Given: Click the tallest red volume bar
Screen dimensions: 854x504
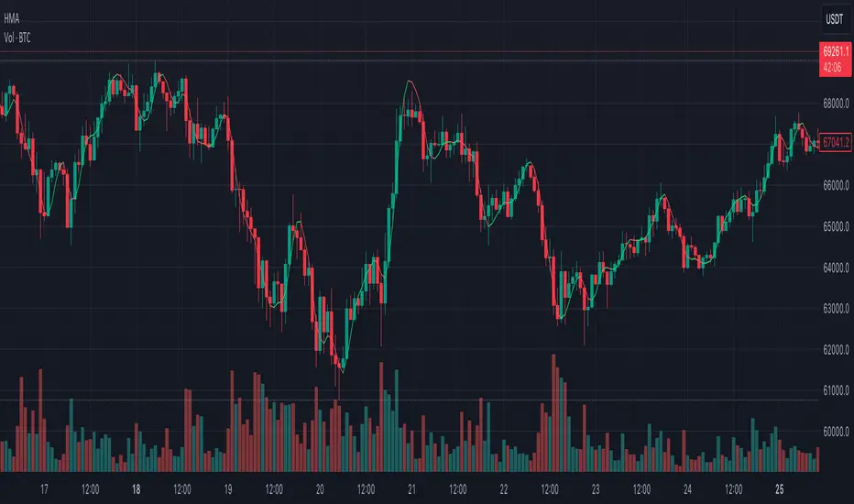Looking at the screenshot, I should coord(553,412).
